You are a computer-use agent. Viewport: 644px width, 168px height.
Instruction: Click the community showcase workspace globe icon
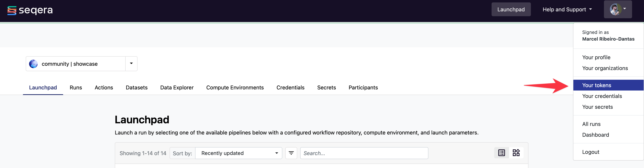point(34,64)
